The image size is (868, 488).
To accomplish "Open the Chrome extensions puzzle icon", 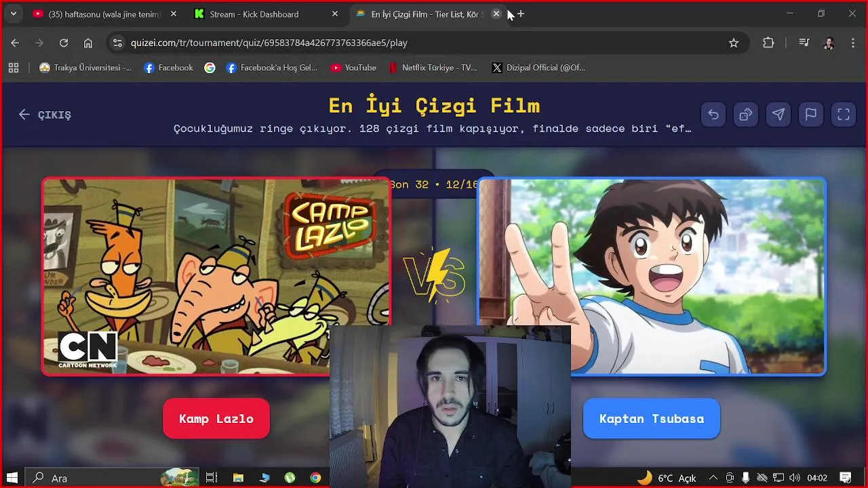I will coord(768,43).
